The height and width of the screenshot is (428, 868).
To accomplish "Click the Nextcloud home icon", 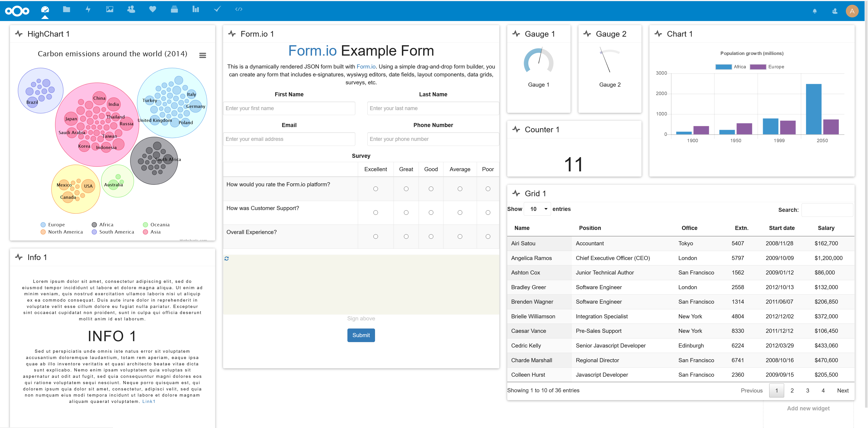I will click(16, 10).
